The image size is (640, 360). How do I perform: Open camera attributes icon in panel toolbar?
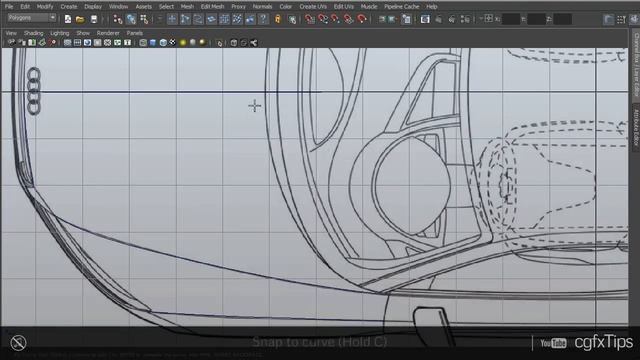pyautogui.click(x=22, y=42)
